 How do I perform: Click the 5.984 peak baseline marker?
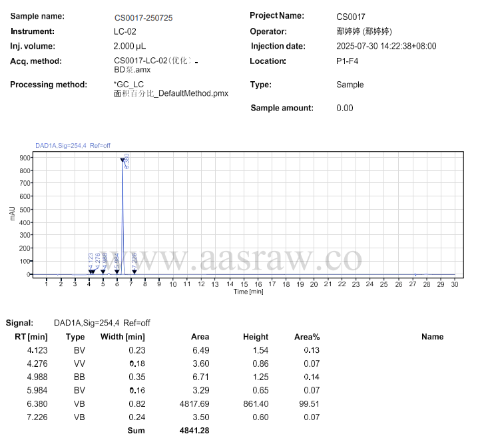click(x=117, y=271)
